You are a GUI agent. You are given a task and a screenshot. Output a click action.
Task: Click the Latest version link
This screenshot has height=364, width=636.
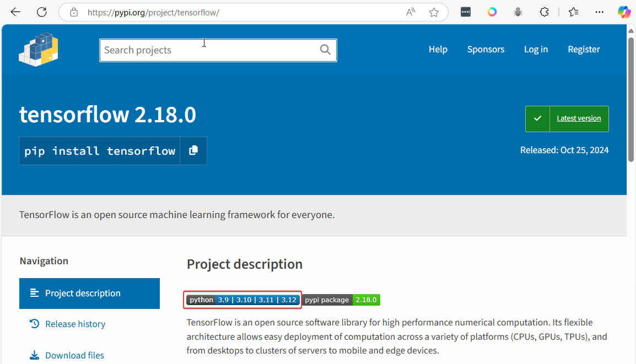579,118
